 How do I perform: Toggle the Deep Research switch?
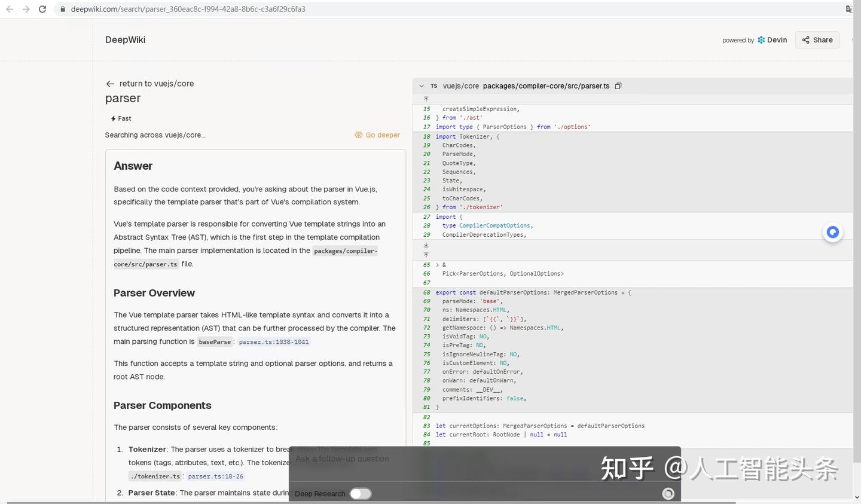pos(361,493)
